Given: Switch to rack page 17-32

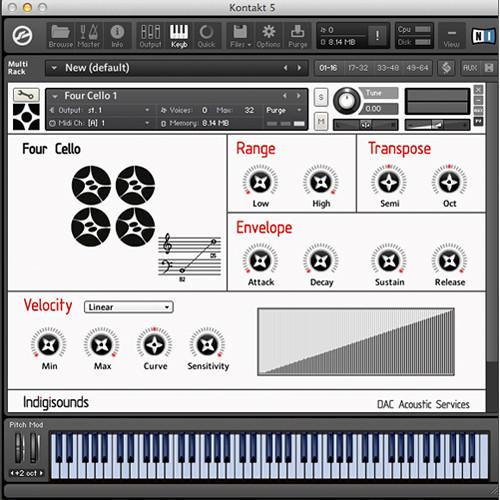Looking at the screenshot, I should [358, 68].
